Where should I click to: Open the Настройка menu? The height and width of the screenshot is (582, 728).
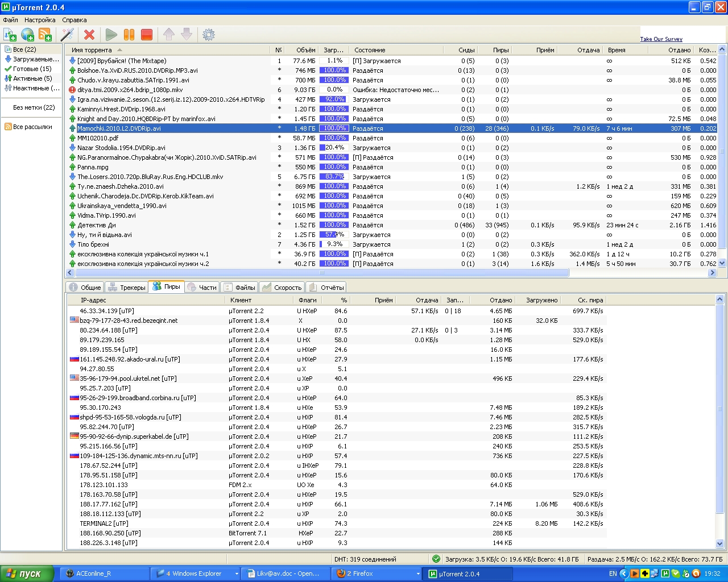pos(40,20)
